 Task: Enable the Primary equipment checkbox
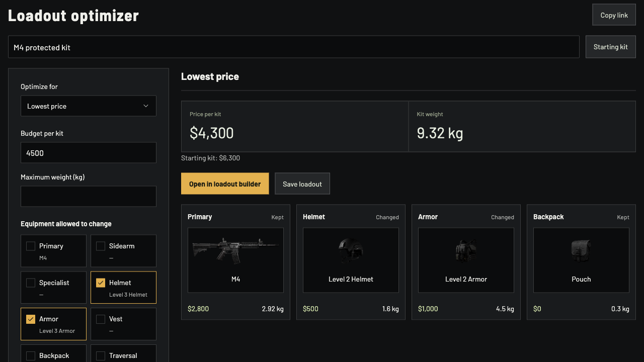(x=31, y=246)
